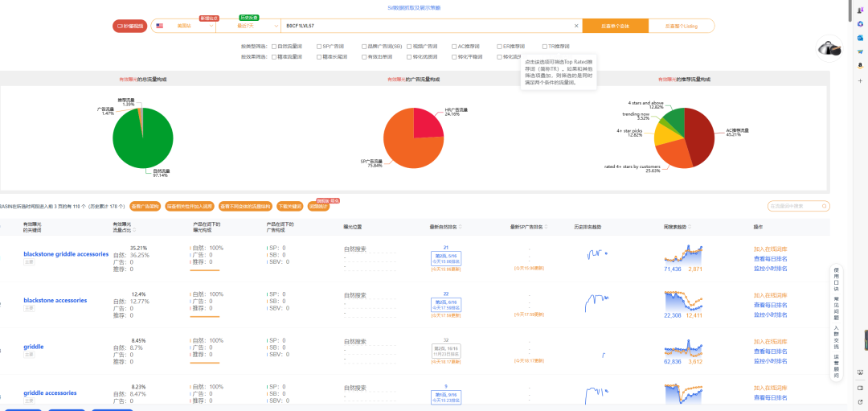Viewport: 868px width, 411px height.
Task: Open the Amazon icon in browser sidebar
Action: tap(860, 65)
